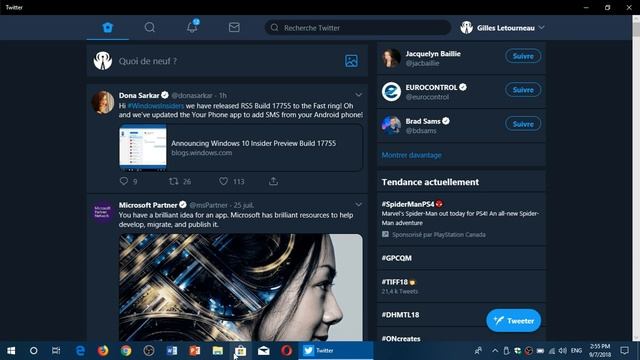The height and width of the screenshot is (360, 640).
Task: Open the Notifications bell tab
Action: [x=192, y=27]
